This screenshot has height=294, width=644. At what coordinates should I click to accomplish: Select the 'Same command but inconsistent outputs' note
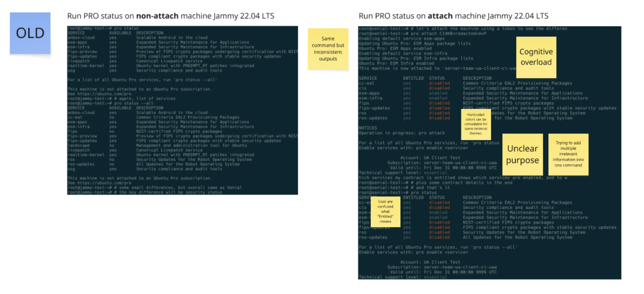pos(328,49)
